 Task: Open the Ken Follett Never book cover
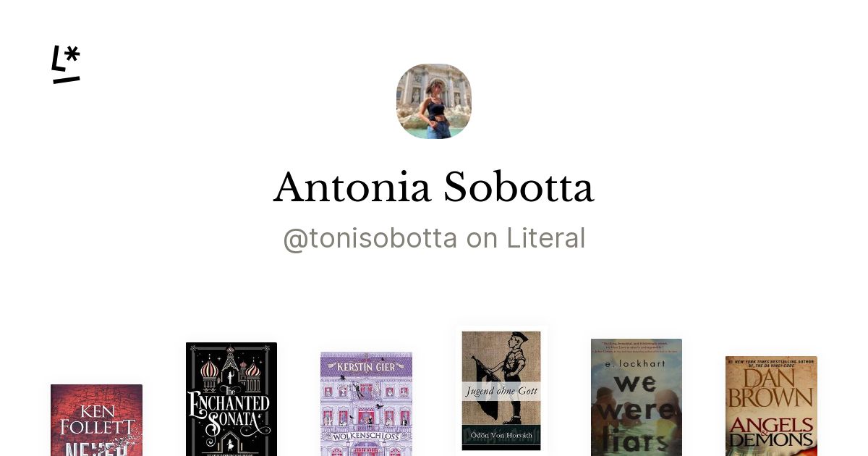[x=96, y=421]
